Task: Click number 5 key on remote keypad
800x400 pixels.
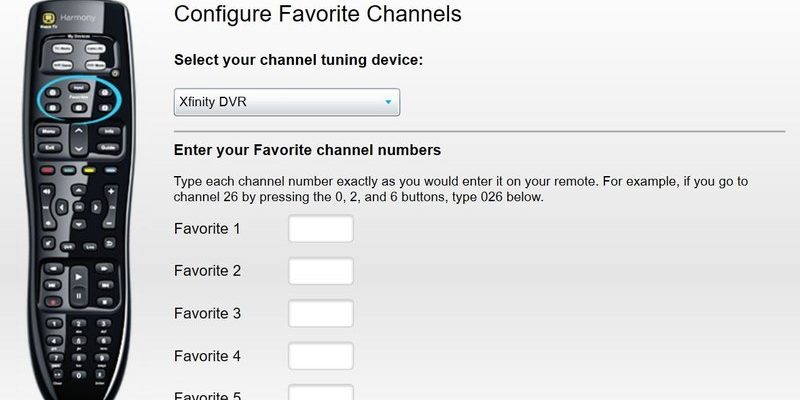Action: tap(79, 341)
